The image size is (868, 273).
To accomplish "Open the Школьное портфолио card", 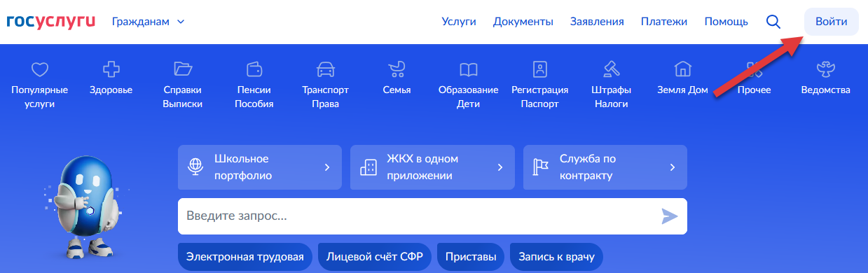I will click(x=260, y=167).
